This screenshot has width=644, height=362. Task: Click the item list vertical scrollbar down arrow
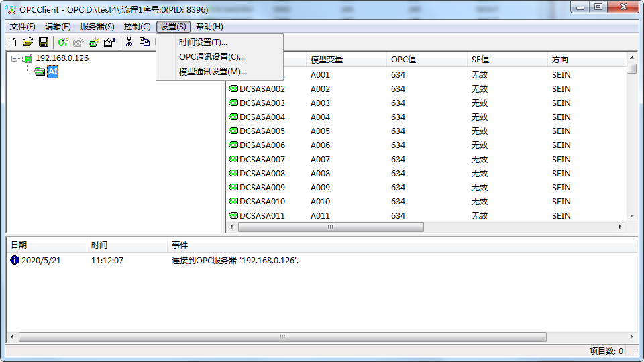point(631,215)
